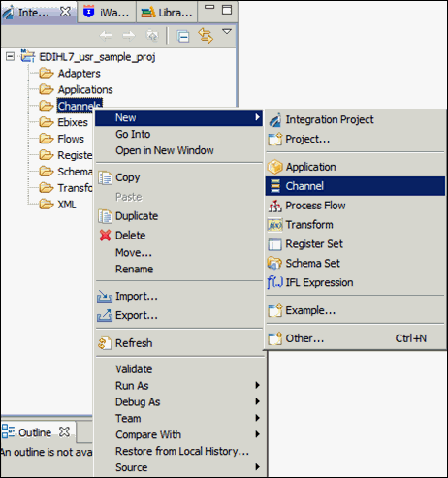Select the Register Set icon
The width and height of the screenshot is (448, 478).
(274, 244)
